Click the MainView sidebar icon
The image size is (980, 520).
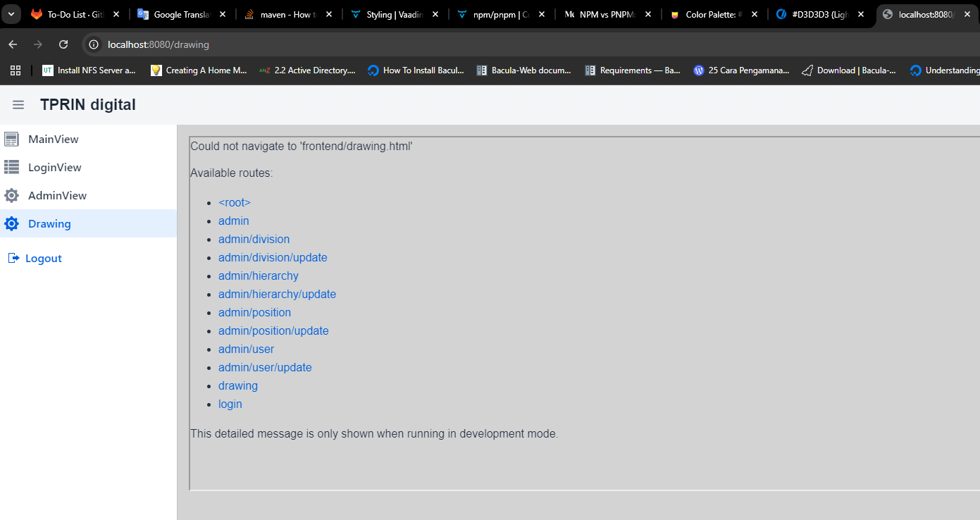click(11, 140)
